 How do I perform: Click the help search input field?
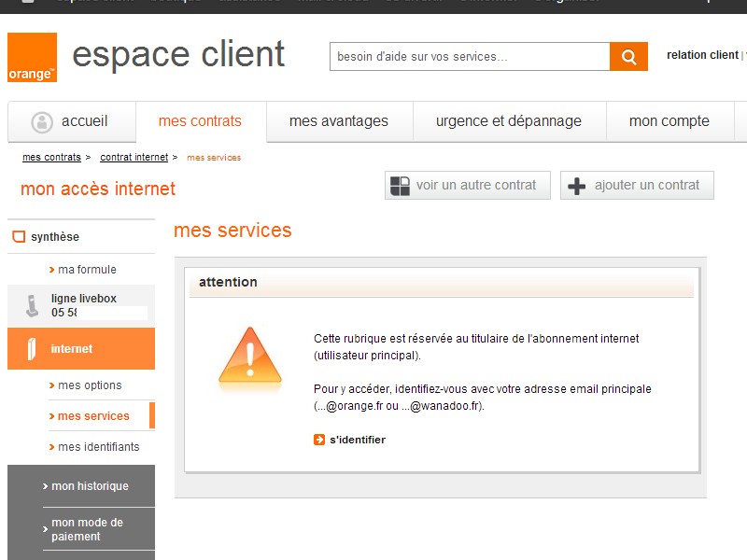tap(470, 57)
